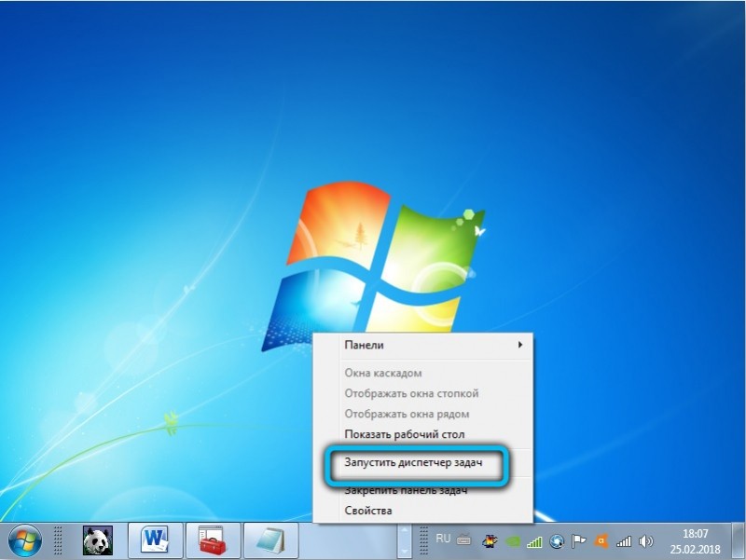Click the blue globe tray icon
Viewport: 746px width, 560px height.
coord(557,541)
